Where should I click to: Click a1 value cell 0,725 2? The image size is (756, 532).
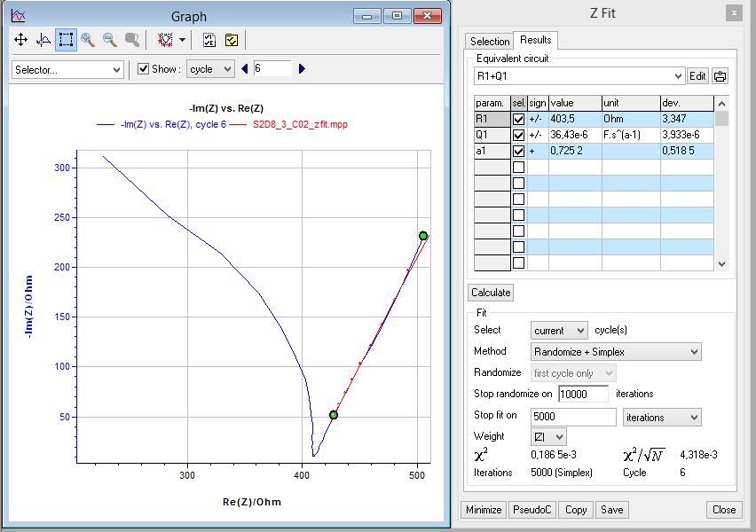point(575,151)
